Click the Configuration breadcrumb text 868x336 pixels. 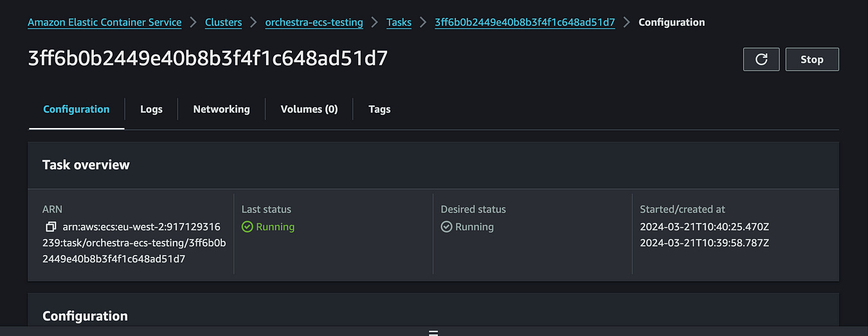coord(672,23)
